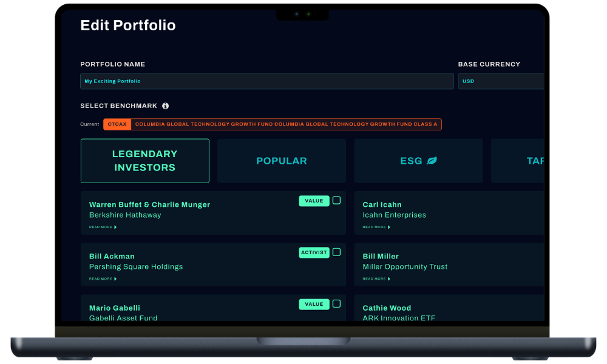Click the CTCAX current benchmark ticker

(117, 124)
